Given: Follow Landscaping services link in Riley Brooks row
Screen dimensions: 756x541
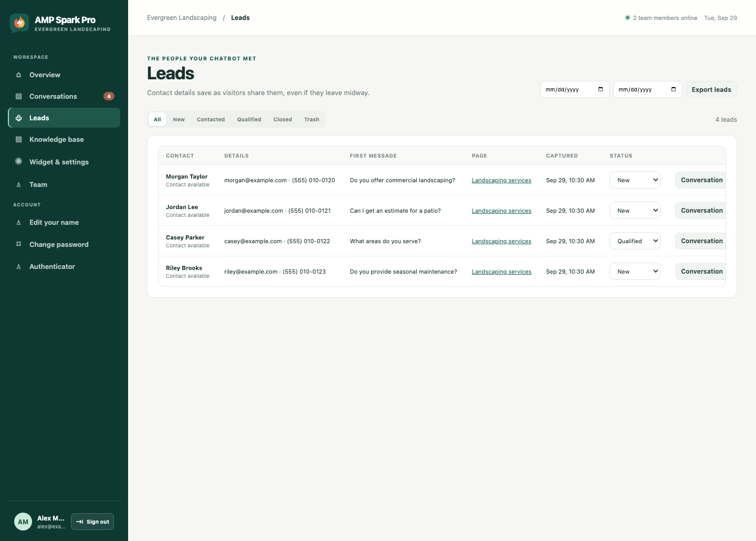Looking at the screenshot, I should click(501, 272).
